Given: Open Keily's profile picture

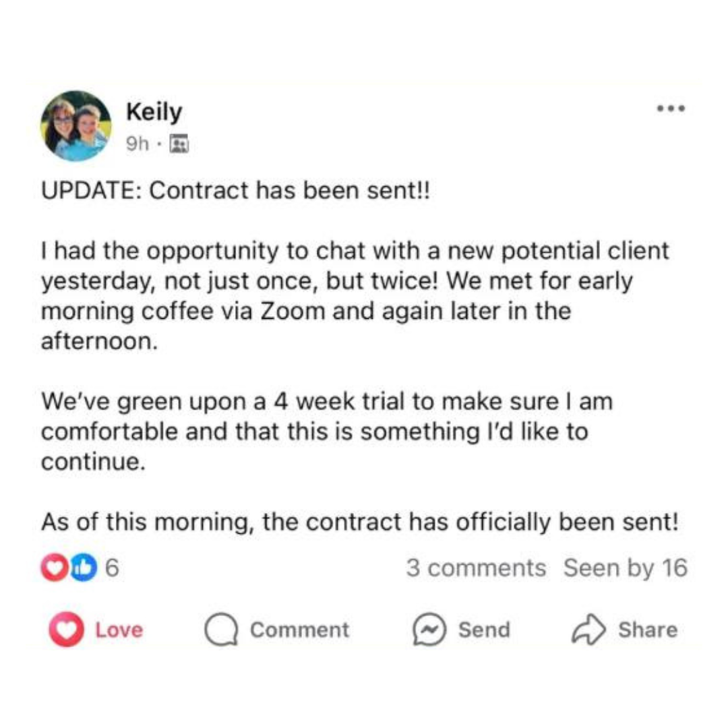Looking at the screenshot, I should (x=76, y=126).
